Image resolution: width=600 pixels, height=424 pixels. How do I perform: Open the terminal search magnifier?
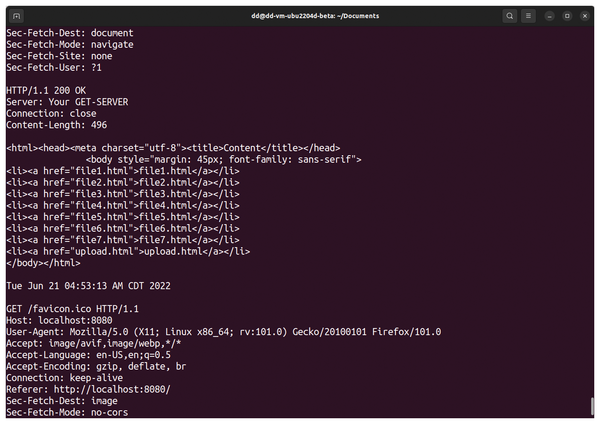[509, 16]
